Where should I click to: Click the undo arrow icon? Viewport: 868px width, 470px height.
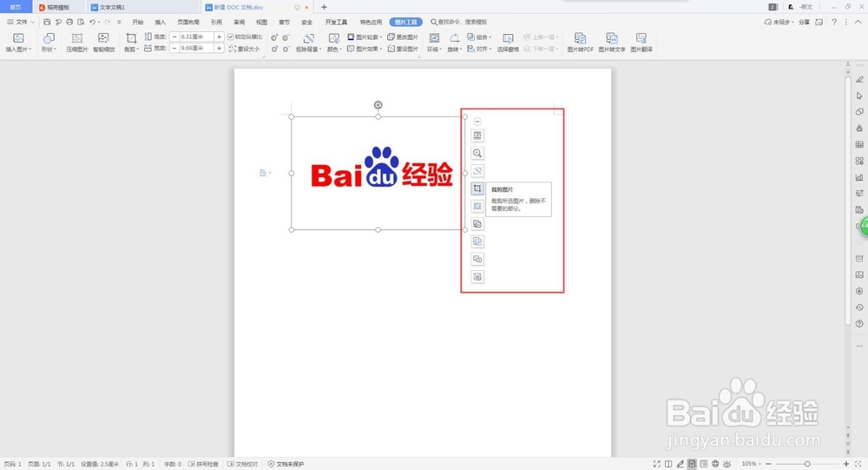(93, 23)
